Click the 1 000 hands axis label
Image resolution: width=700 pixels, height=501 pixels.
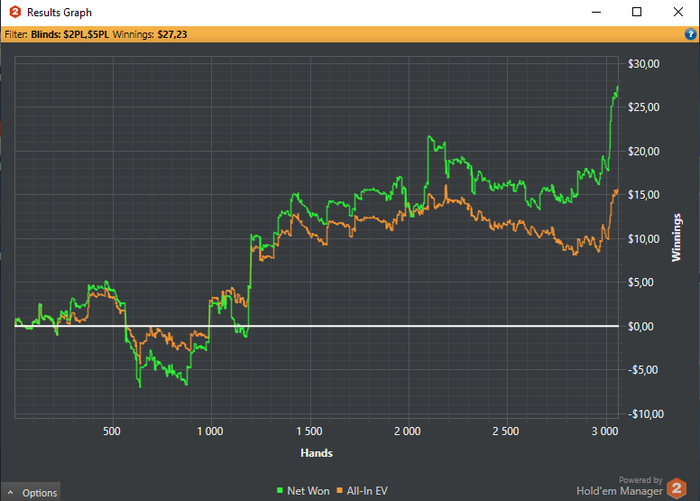210,431
